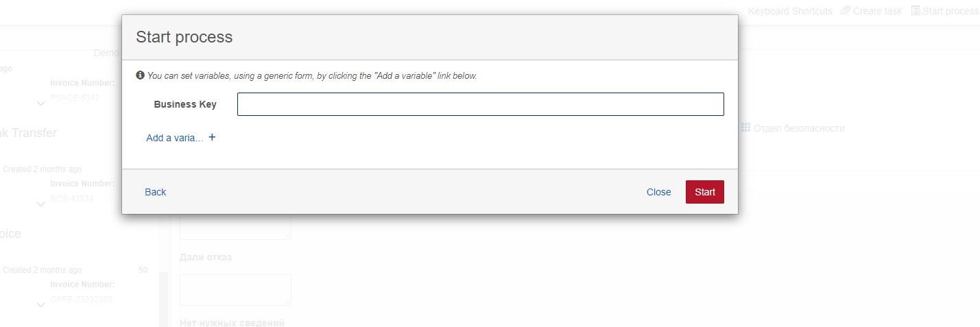Click the grid icon beside Отдел безопасности
Image resolution: width=980 pixels, height=327 pixels.
746,128
